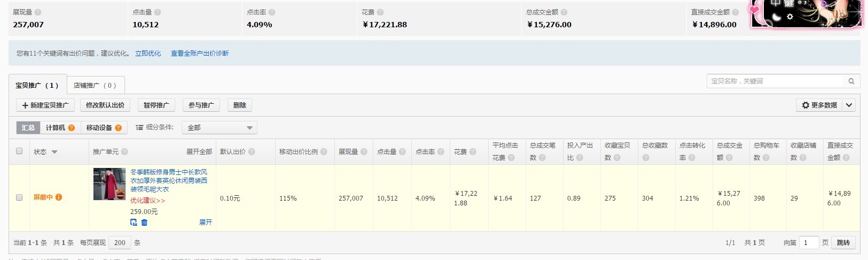Click the page number input showing 1
The image size is (868, 260).
click(809, 243)
